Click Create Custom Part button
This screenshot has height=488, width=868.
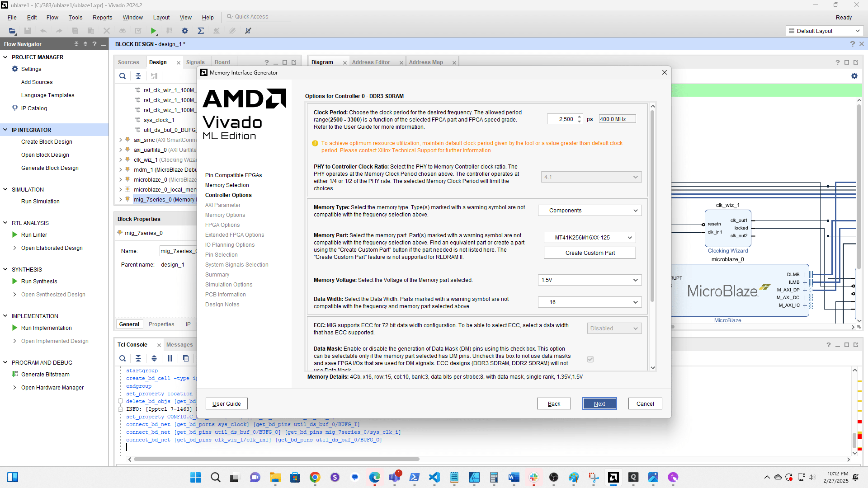pyautogui.click(x=590, y=253)
